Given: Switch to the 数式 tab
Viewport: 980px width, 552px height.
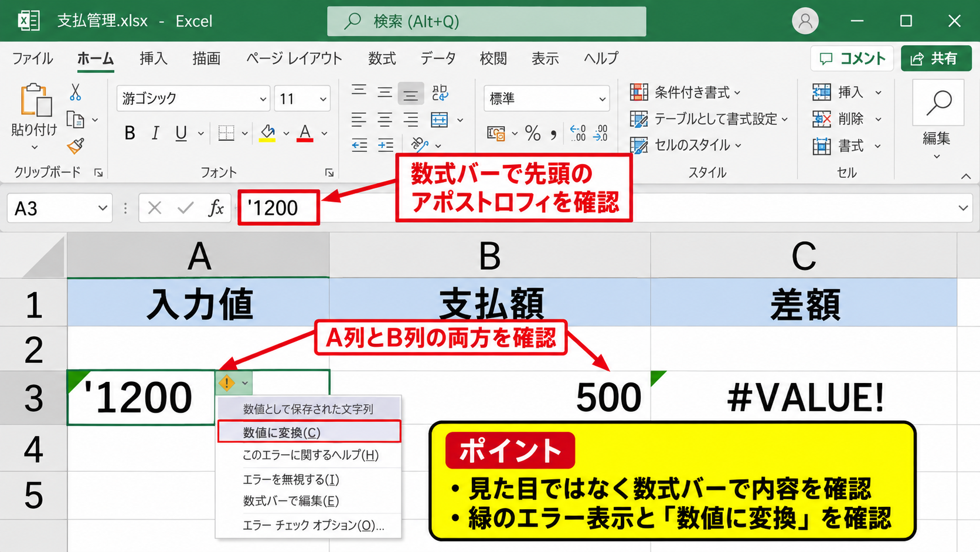Looking at the screenshot, I should pyautogui.click(x=382, y=58).
